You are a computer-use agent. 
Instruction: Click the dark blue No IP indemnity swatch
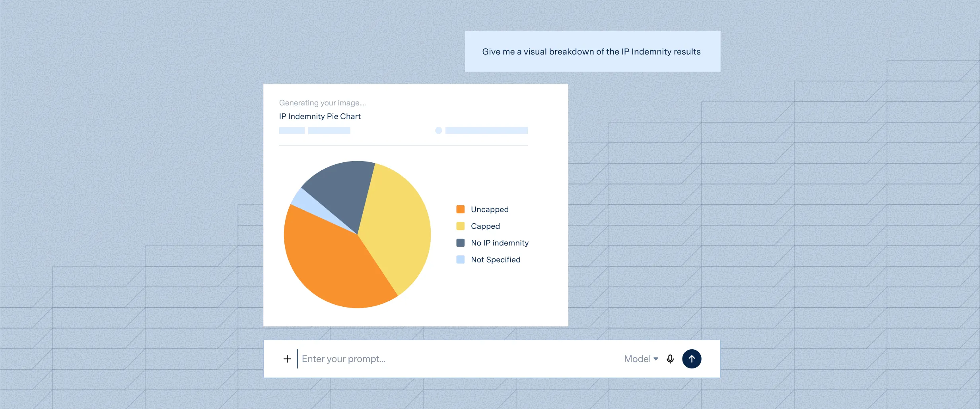tap(461, 243)
